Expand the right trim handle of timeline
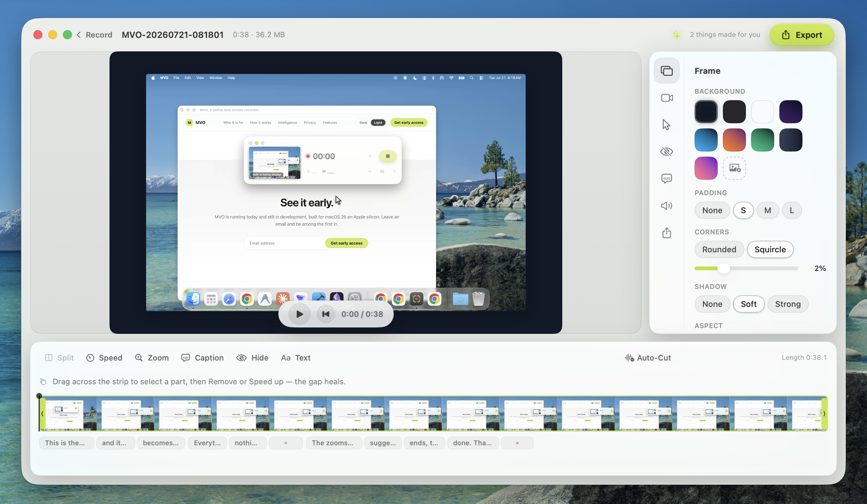 (824, 414)
